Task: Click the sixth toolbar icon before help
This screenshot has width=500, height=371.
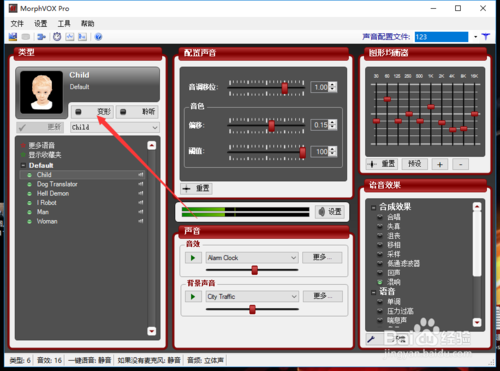Action: tap(82, 37)
